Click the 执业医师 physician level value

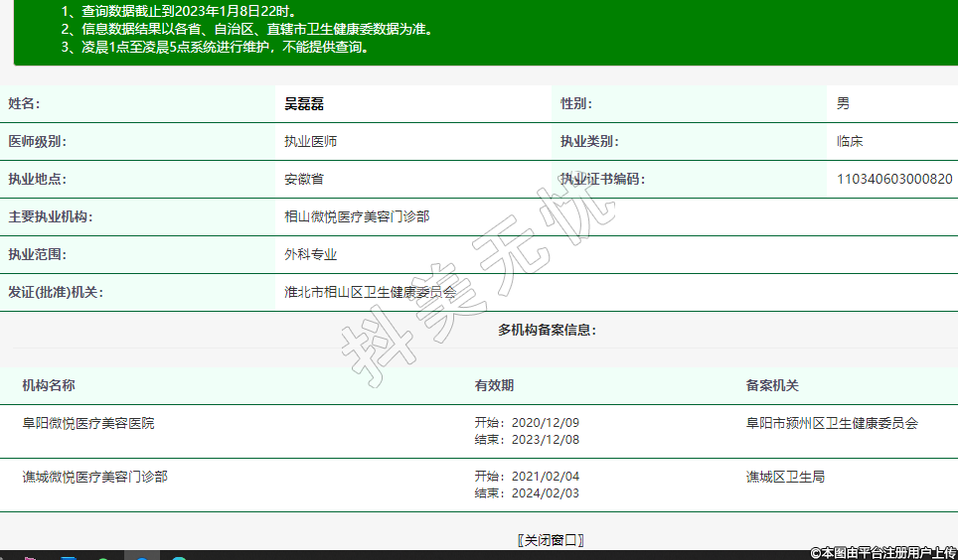pos(311,141)
